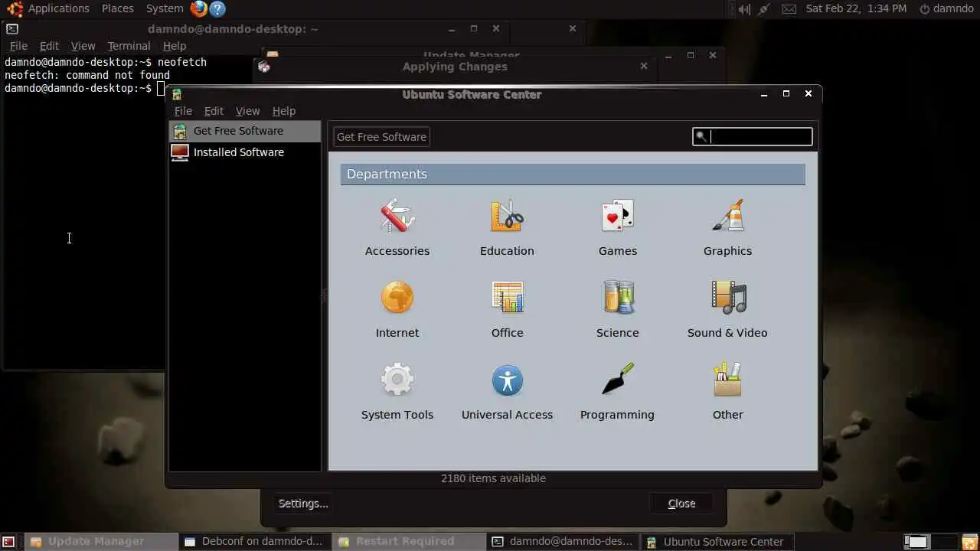
Task: Open the File menu in Software Center
Action: coord(183,111)
